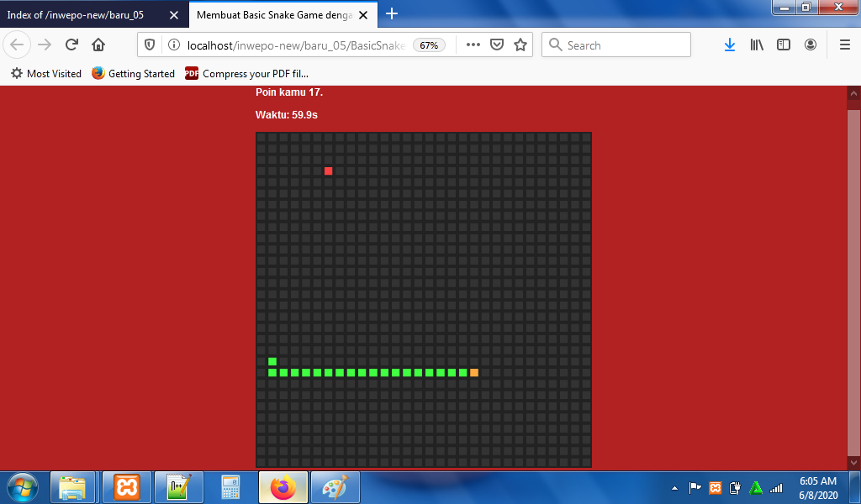Open the Downloads panel

pos(730,45)
